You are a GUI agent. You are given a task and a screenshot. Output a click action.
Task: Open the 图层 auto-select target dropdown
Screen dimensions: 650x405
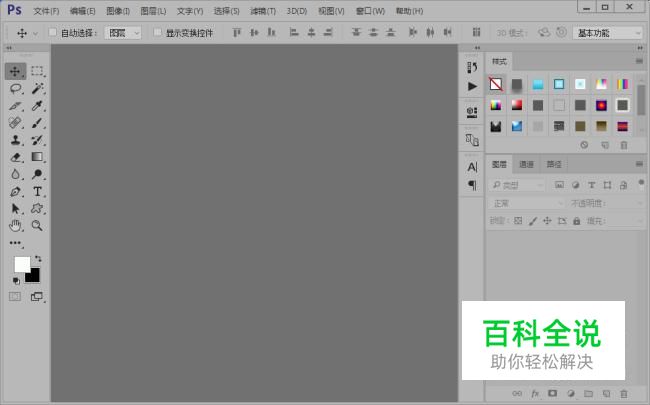124,33
